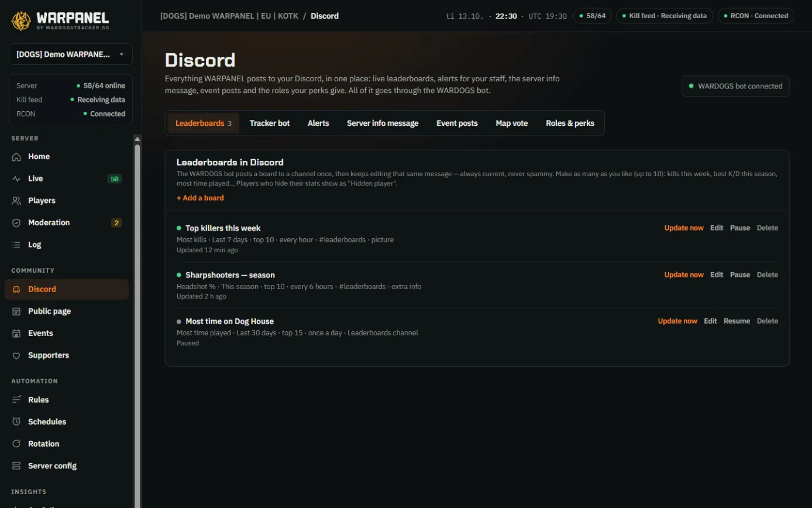
Task: Delete the Most time on Dog House board
Action: (768, 321)
